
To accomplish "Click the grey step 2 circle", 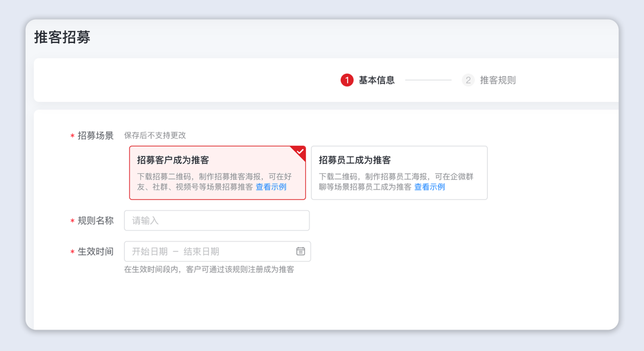I will click(468, 80).
